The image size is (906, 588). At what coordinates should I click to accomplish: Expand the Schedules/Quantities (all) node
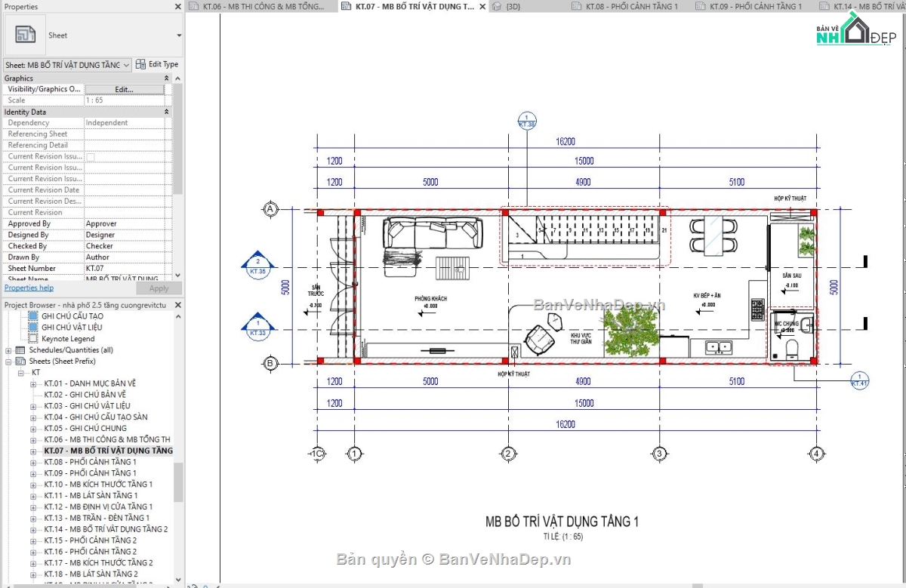pos(9,350)
